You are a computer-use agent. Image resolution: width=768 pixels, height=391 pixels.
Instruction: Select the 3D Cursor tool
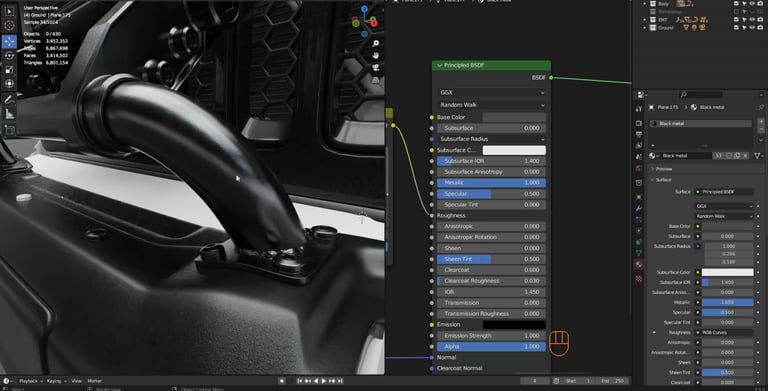point(9,25)
